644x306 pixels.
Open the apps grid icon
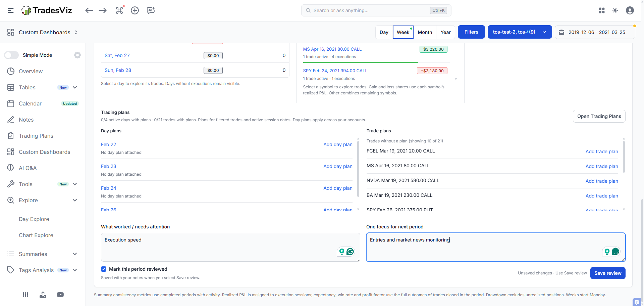(x=602, y=10)
